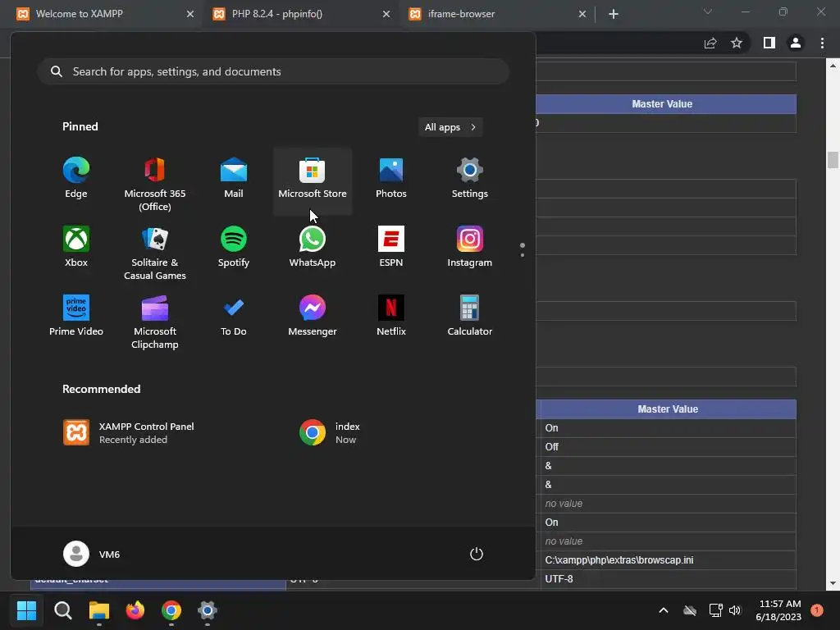This screenshot has width=840, height=630.
Task: Launch Spotify from Pinned
Action: [234, 248]
